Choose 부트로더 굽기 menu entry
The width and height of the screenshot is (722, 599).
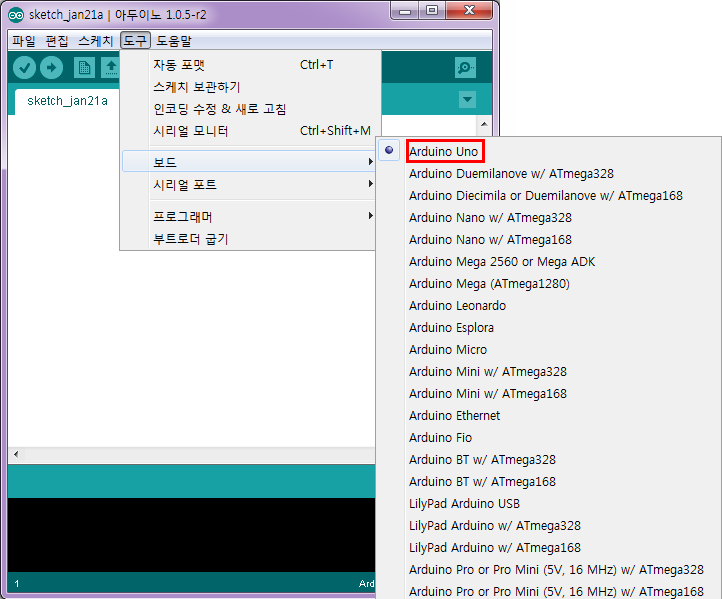point(249,239)
